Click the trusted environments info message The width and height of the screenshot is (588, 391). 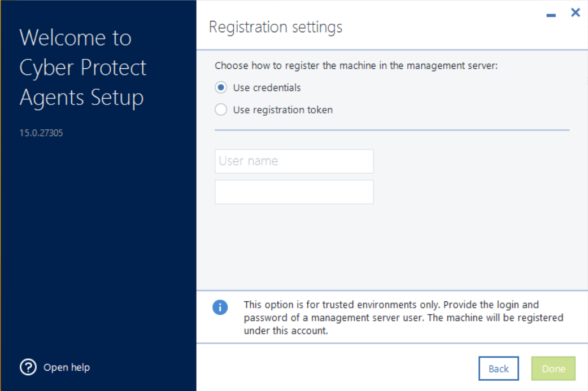[x=403, y=318]
